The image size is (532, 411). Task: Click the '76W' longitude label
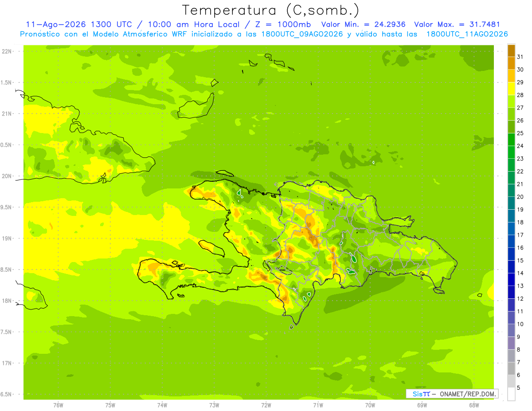click(x=58, y=405)
